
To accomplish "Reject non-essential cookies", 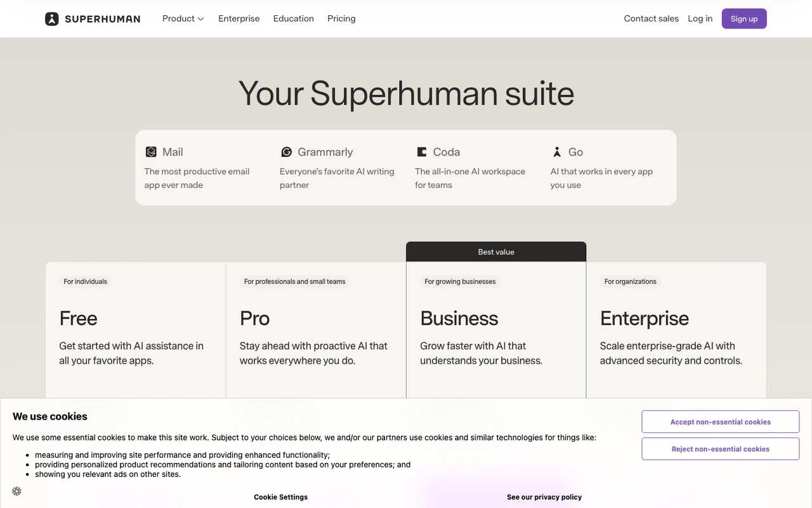I will pos(720,449).
